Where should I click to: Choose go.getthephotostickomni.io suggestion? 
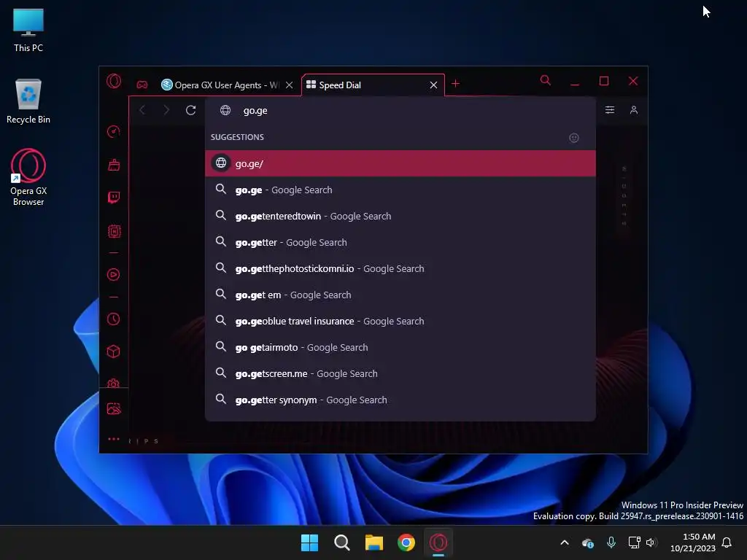click(400, 268)
